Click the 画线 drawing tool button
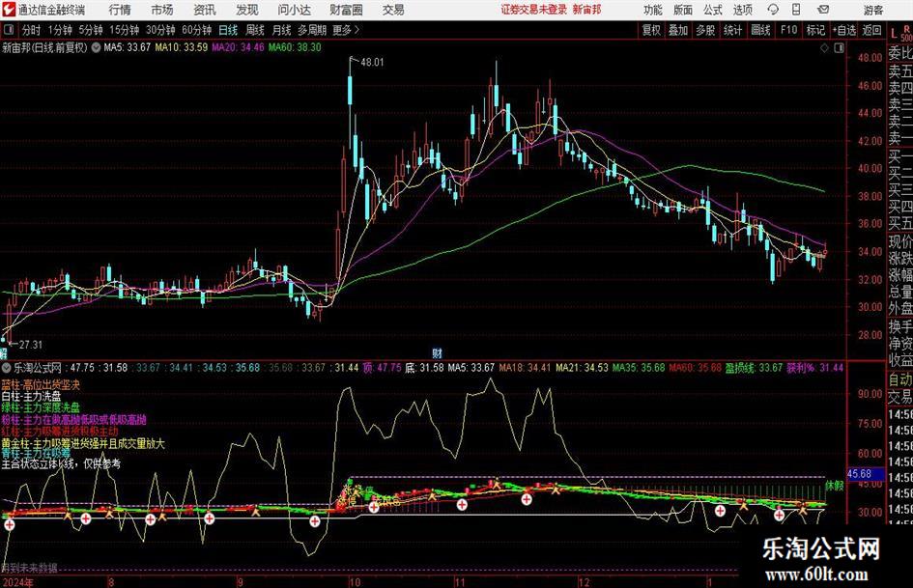Image resolution: width=913 pixels, height=588 pixels. coord(760,30)
